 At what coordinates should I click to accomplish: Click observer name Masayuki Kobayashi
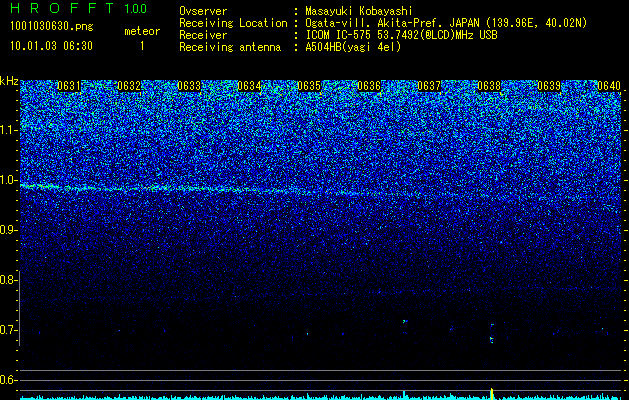click(x=359, y=11)
